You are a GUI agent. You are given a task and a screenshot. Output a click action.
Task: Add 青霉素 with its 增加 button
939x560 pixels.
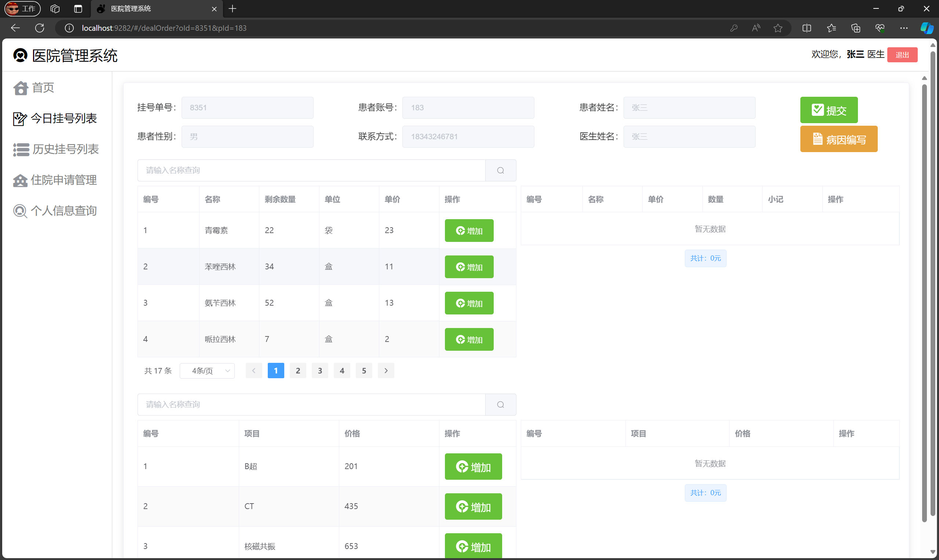(468, 231)
